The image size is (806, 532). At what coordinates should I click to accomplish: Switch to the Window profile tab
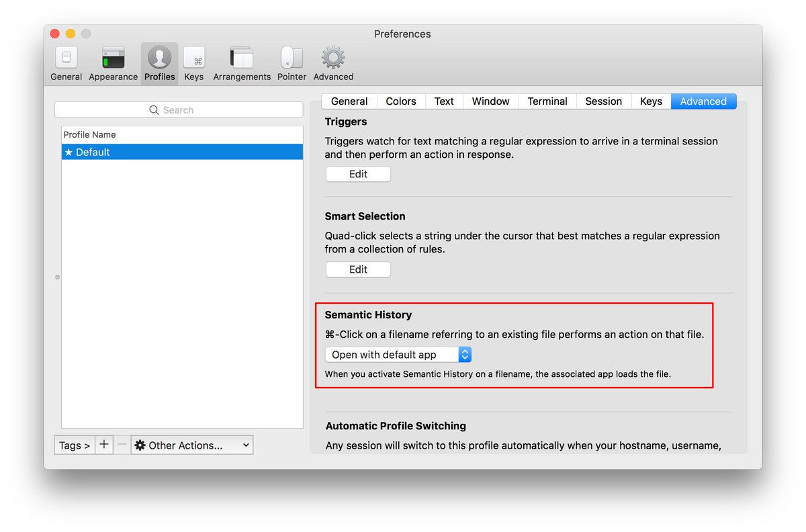pos(490,101)
